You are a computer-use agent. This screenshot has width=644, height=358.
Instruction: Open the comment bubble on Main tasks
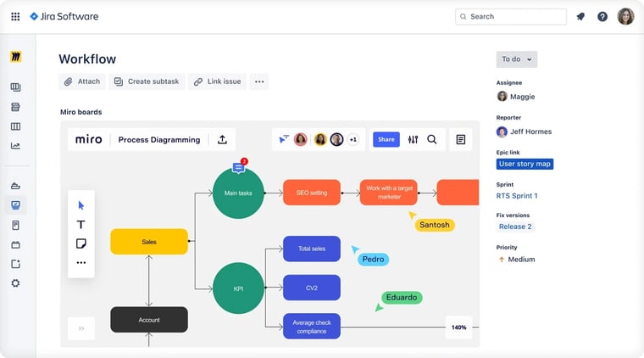pyautogui.click(x=239, y=167)
